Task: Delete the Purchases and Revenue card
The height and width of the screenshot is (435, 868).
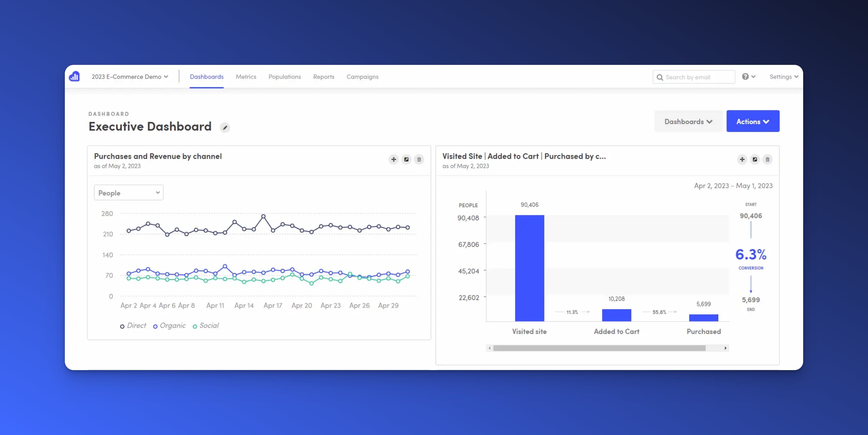Action: pyautogui.click(x=419, y=160)
